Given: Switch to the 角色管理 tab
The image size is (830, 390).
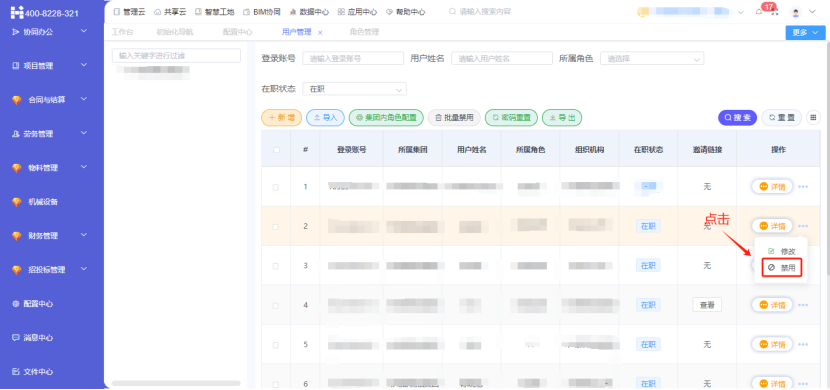Looking at the screenshot, I should 364,32.
